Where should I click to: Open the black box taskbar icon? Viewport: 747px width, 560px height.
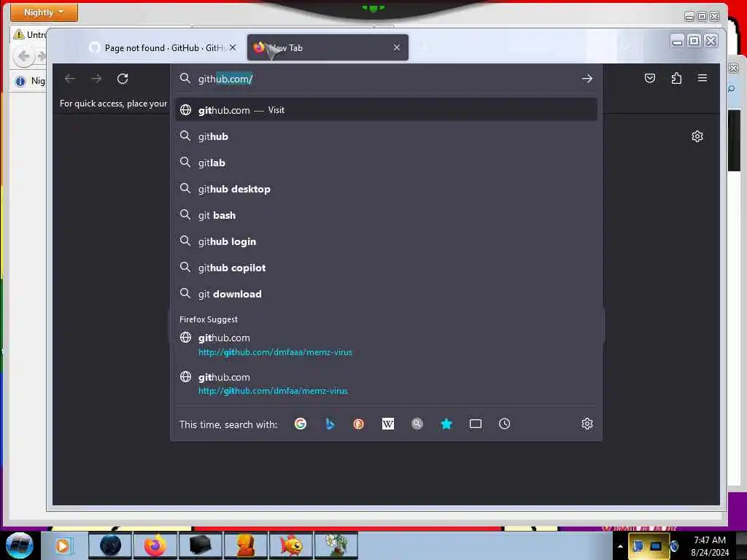200,545
